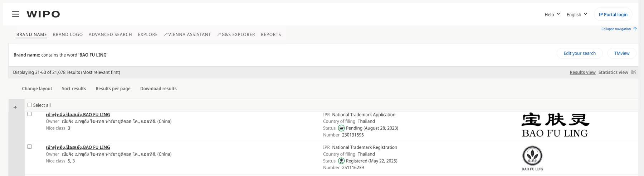The image size is (644, 176).
Task: Click the Registered status medal icon
Action: pyautogui.click(x=341, y=161)
